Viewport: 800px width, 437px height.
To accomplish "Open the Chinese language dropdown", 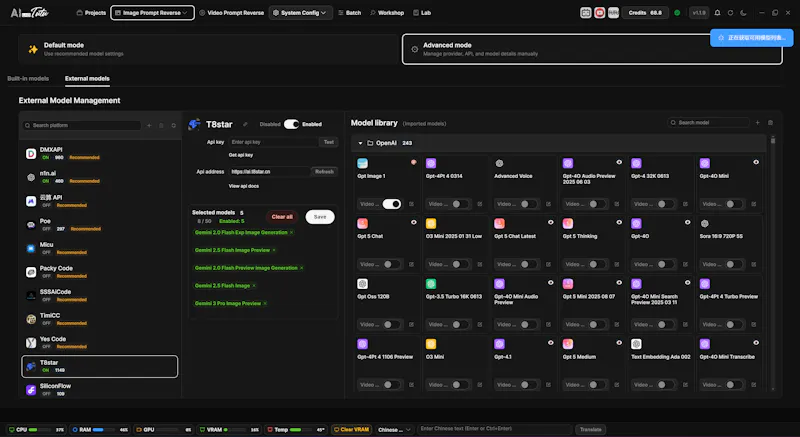I will click(x=394, y=429).
